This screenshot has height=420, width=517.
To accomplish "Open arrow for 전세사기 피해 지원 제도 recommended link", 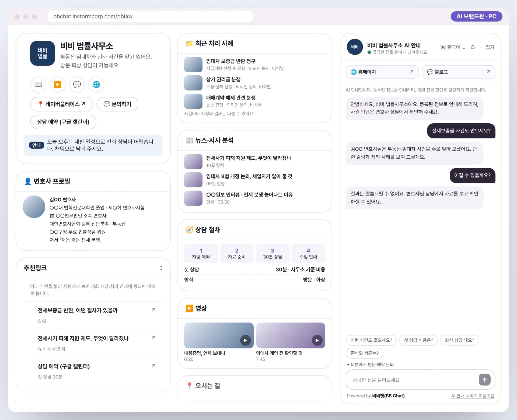I will click(153, 338).
